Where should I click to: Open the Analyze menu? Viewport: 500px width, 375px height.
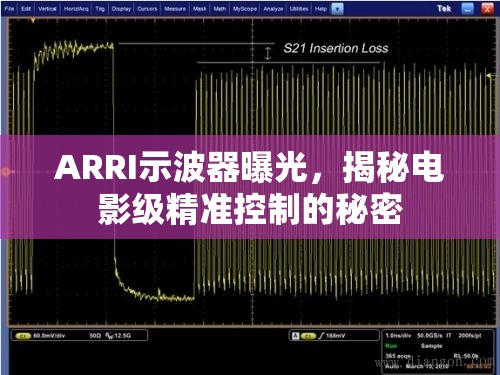point(273,9)
